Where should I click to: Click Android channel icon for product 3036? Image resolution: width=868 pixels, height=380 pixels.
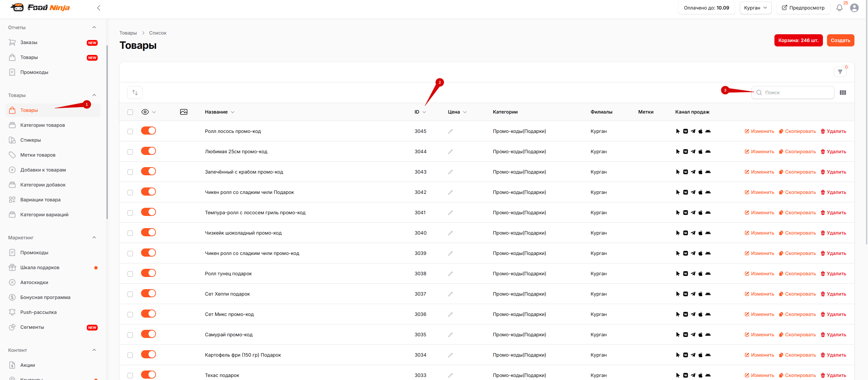point(708,314)
